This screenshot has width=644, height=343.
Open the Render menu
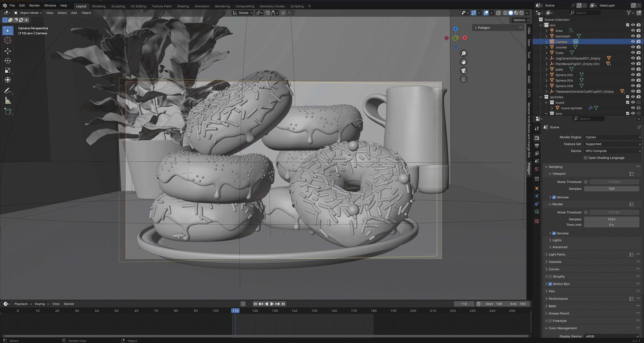pyautogui.click(x=34, y=5)
